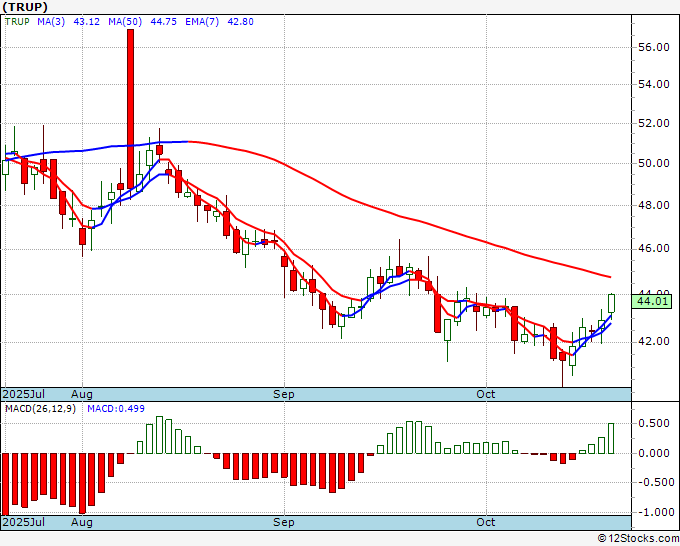Click the 42.00 price axis label
The height and width of the screenshot is (546, 680).
[x=654, y=341]
